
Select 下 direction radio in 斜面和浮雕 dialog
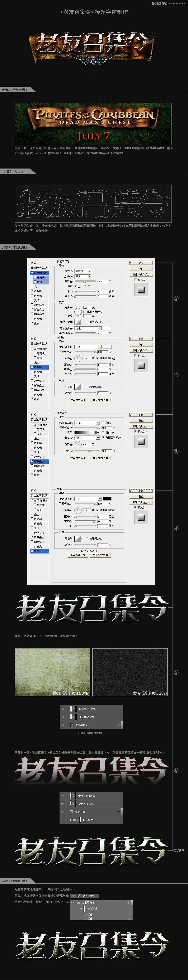click(86, 286)
